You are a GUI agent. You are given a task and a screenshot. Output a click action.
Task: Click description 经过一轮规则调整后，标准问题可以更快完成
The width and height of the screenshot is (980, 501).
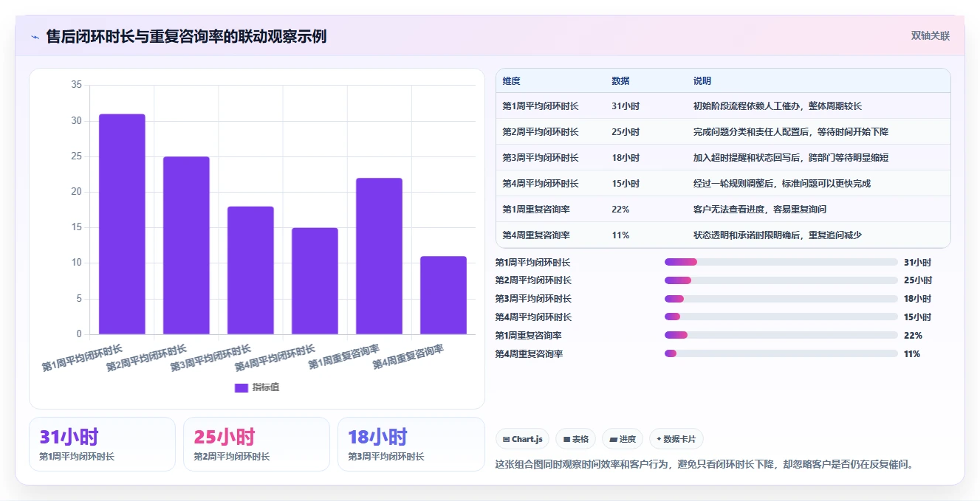pyautogui.click(x=782, y=184)
